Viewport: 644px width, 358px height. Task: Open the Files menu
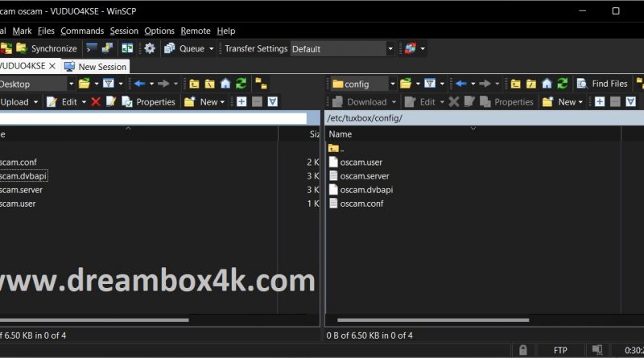46,31
